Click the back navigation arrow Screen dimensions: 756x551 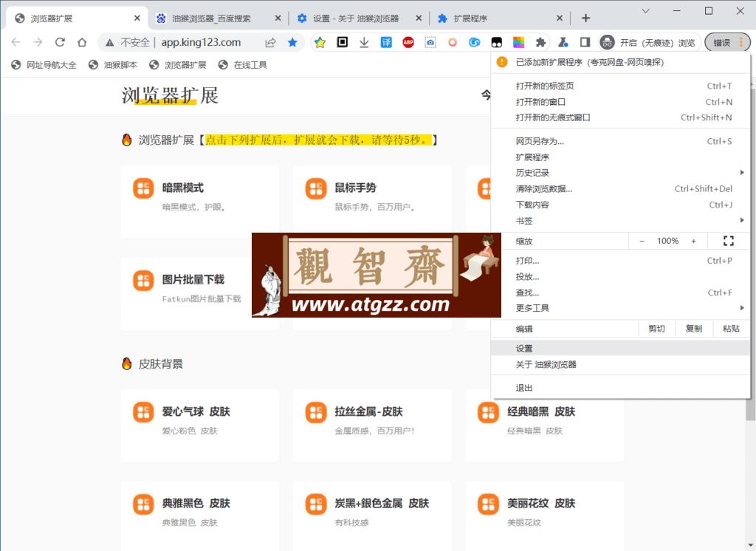pos(16,42)
